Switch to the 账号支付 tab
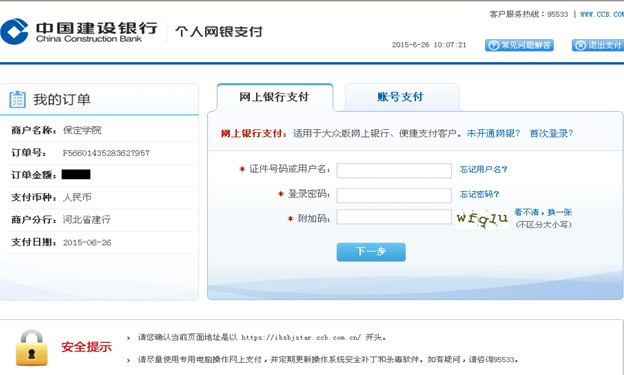The width and height of the screenshot is (624, 375). pyautogui.click(x=401, y=97)
